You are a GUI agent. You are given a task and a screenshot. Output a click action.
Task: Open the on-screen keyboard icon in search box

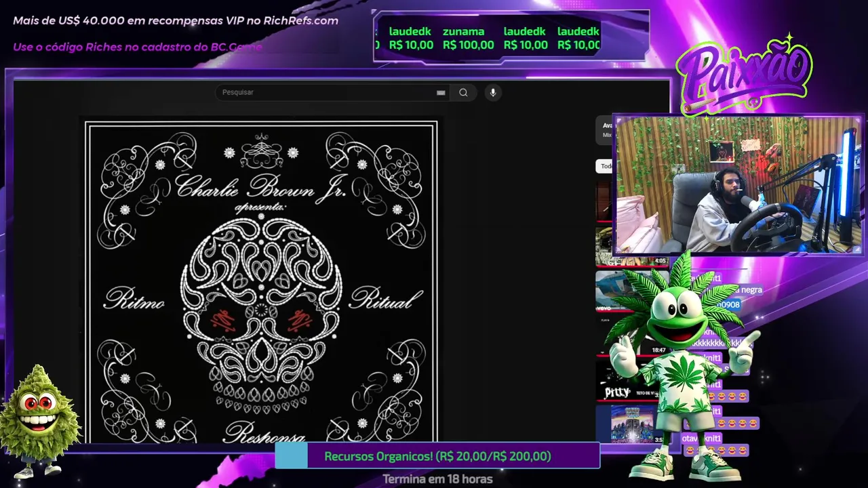441,93
